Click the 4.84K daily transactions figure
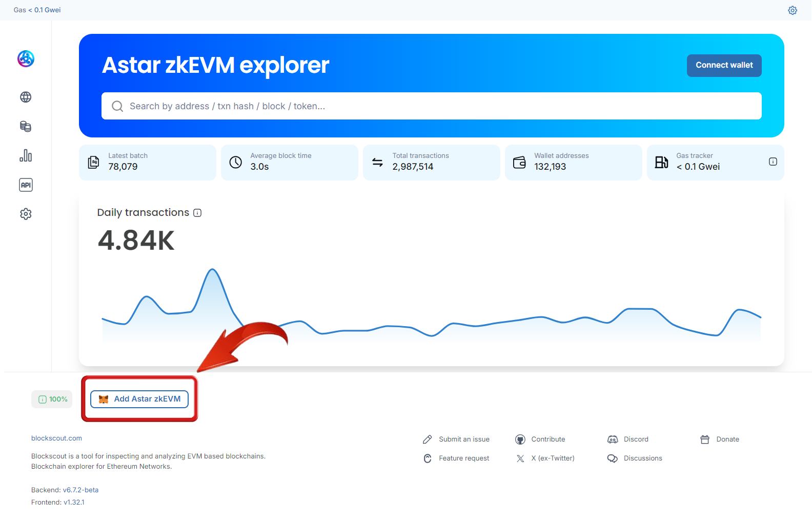 point(136,241)
